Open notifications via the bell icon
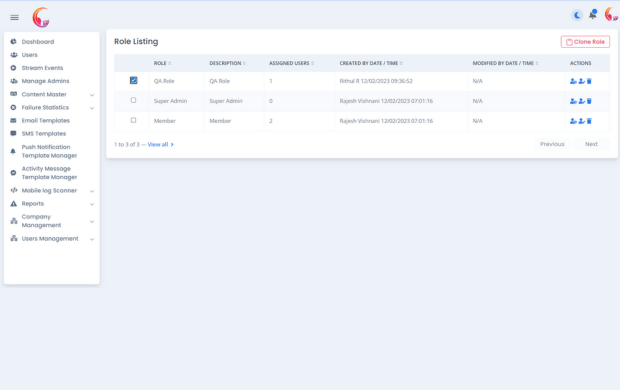 [x=593, y=15]
